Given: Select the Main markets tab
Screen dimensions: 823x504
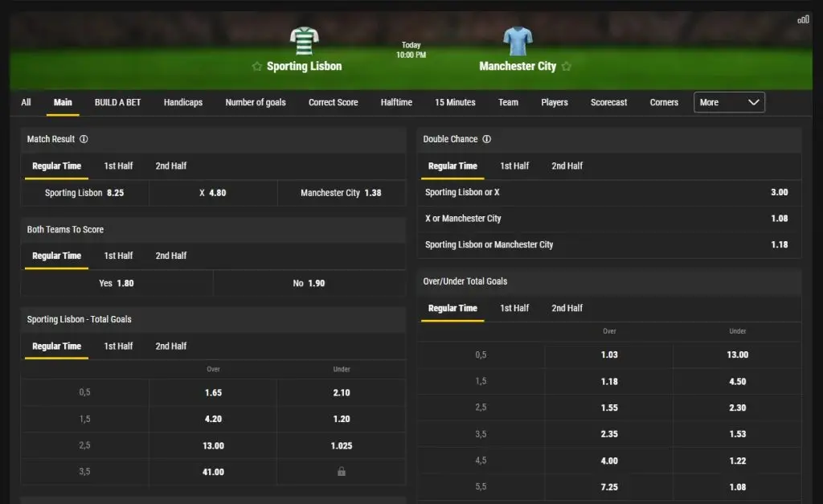Looking at the screenshot, I should pos(63,102).
